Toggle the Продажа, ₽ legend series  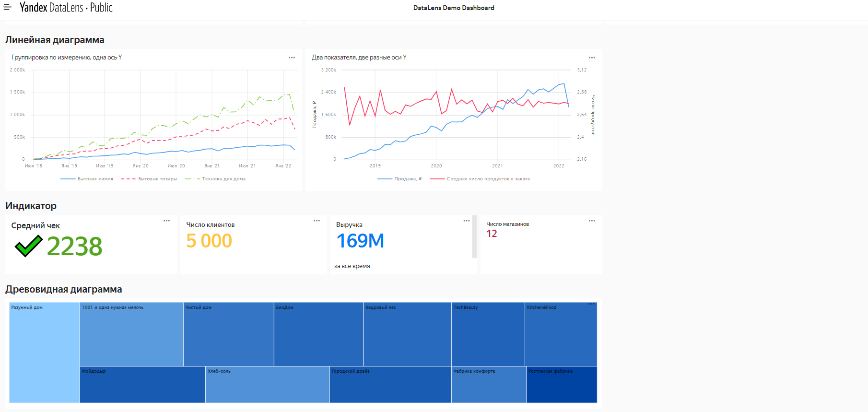tap(399, 179)
